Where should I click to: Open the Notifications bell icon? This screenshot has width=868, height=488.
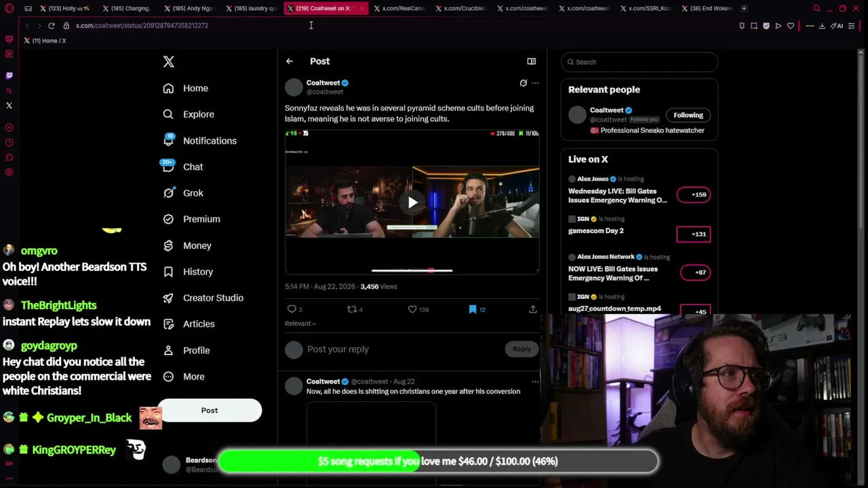pos(169,140)
